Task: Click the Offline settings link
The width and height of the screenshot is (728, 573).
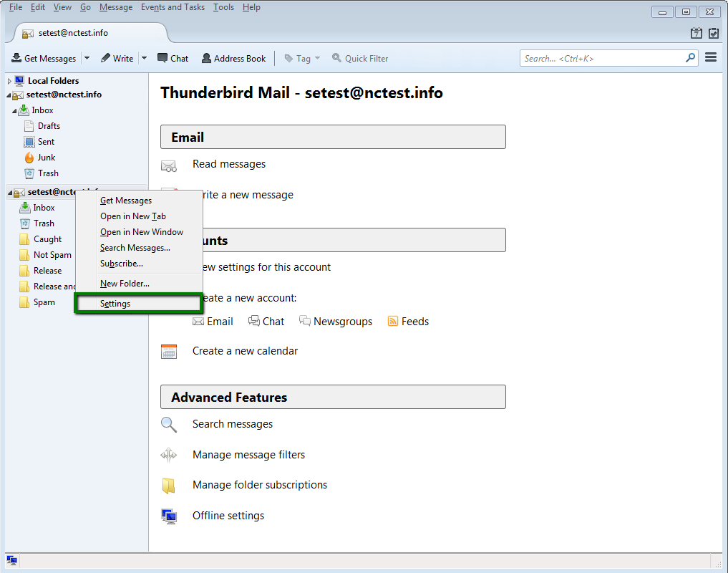Action: [x=228, y=516]
